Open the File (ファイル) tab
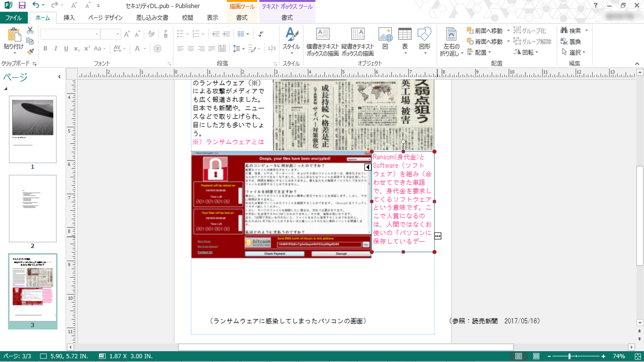The height and width of the screenshot is (362, 644). point(14,18)
